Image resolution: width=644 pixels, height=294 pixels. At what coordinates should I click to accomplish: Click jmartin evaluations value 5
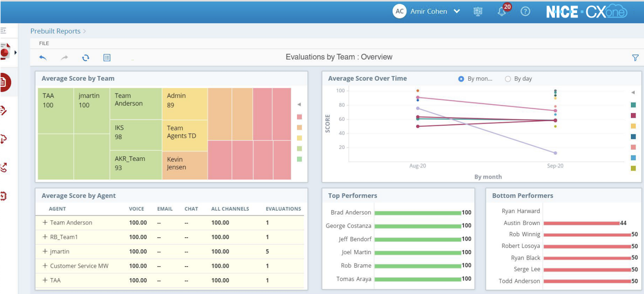267,251
